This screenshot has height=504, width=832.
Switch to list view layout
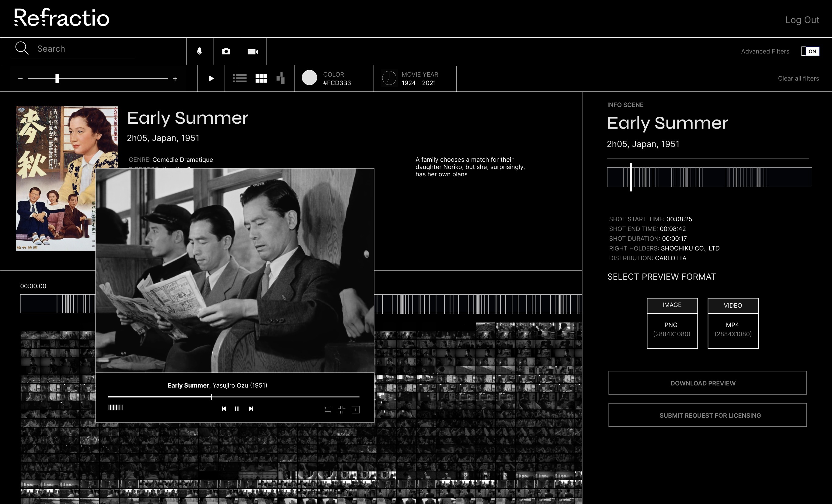coord(240,78)
